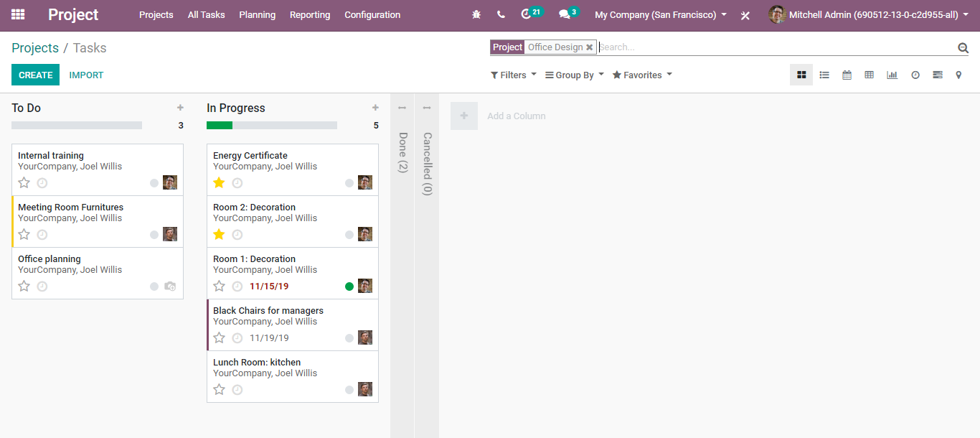Click the Project app title
Screen dimensions: 980x438
tap(73, 14)
